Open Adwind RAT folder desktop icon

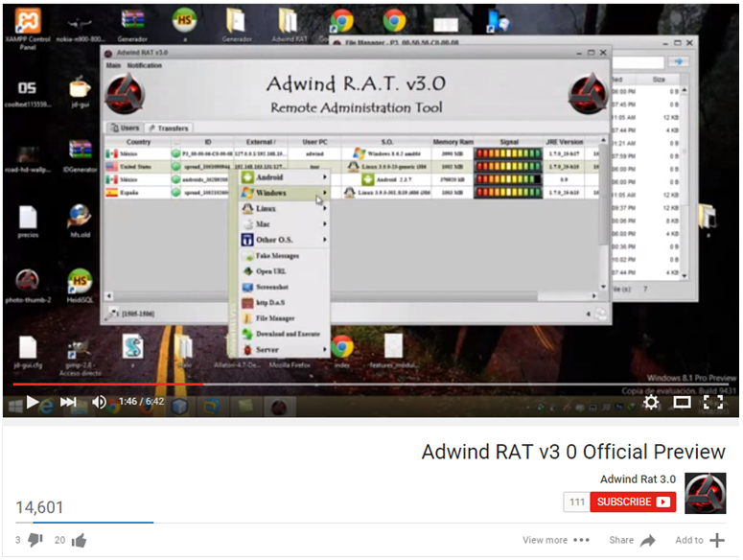point(289,25)
